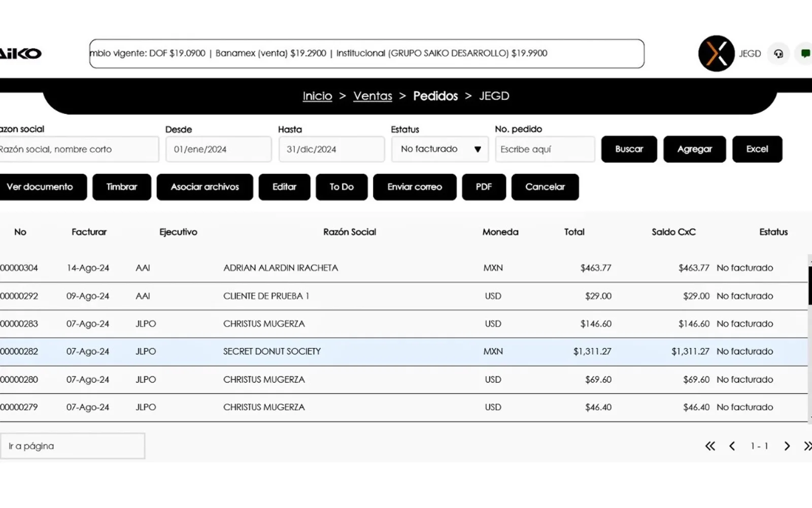Click the Editar button

tap(284, 187)
